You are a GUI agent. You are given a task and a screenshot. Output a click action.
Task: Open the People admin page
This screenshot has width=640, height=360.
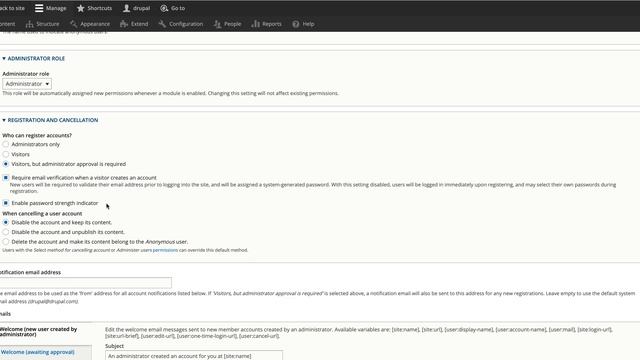coord(227,24)
